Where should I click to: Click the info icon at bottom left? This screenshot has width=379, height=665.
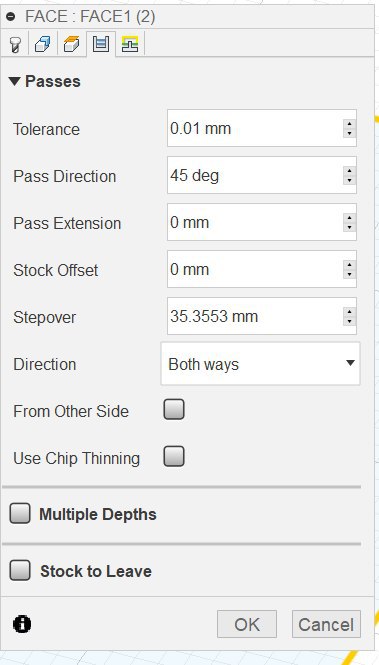pyautogui.click(x=22, y=624)
